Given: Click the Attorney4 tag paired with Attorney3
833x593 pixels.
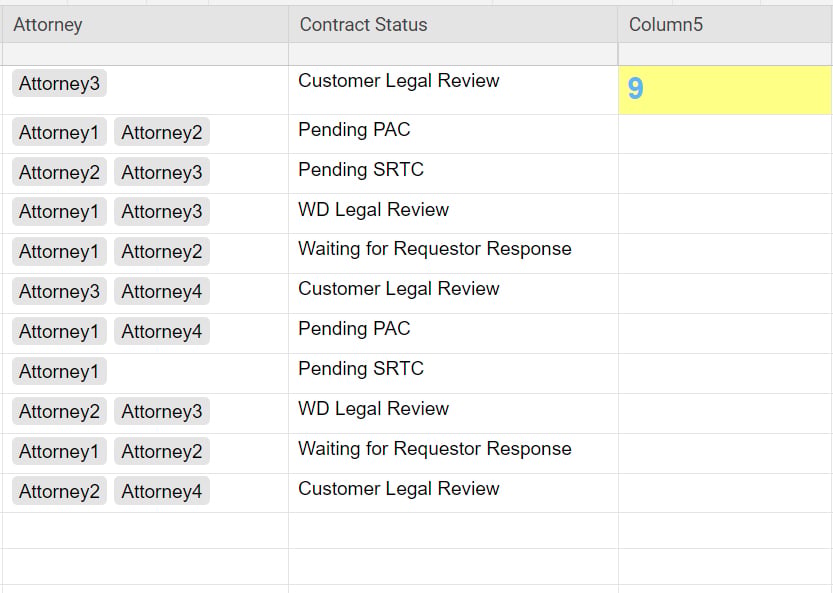Looking at the screenshot, I should tap(162, 291).
